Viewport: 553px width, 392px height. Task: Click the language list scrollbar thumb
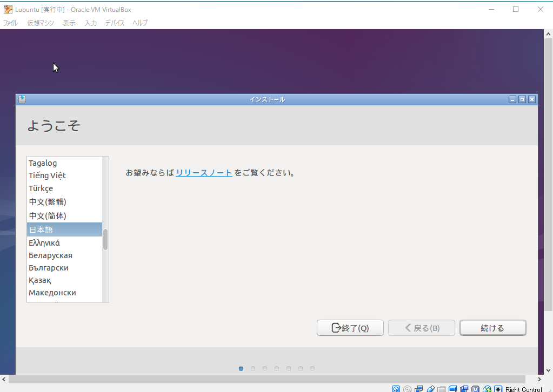105,240
